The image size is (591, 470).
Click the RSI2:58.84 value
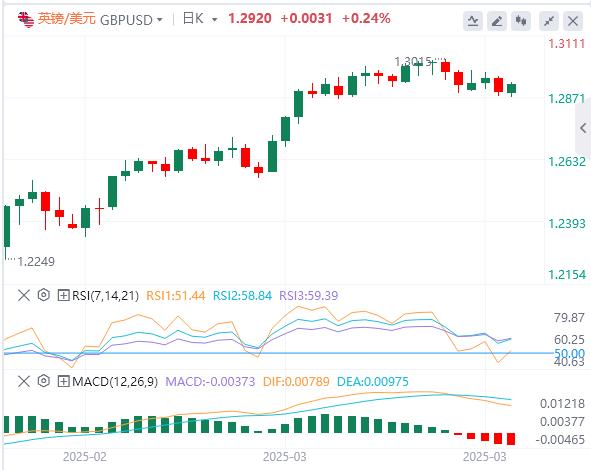tap(242, 295)
